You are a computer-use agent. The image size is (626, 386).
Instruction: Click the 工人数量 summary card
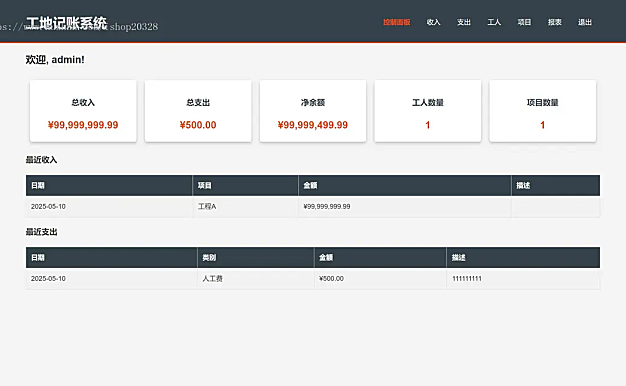point(428,111)
